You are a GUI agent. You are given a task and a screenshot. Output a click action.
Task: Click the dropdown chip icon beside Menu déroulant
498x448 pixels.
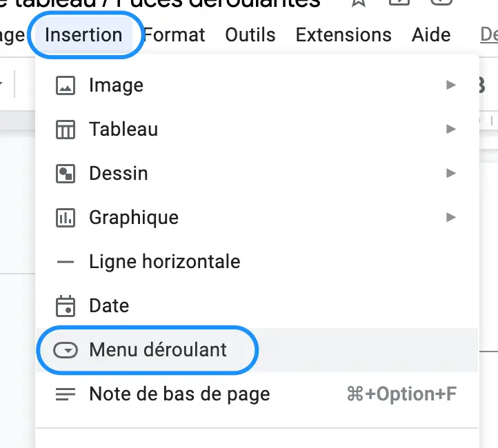tap(66, 350)
